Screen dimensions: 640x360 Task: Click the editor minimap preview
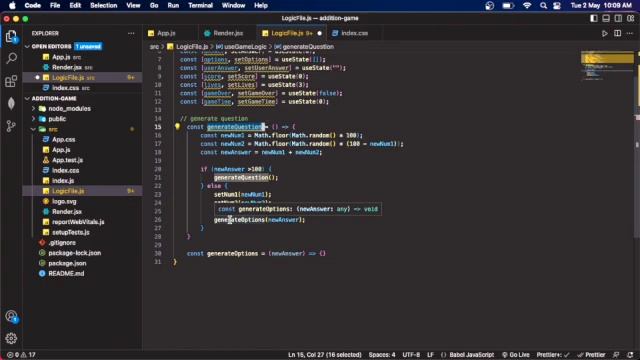607,65
